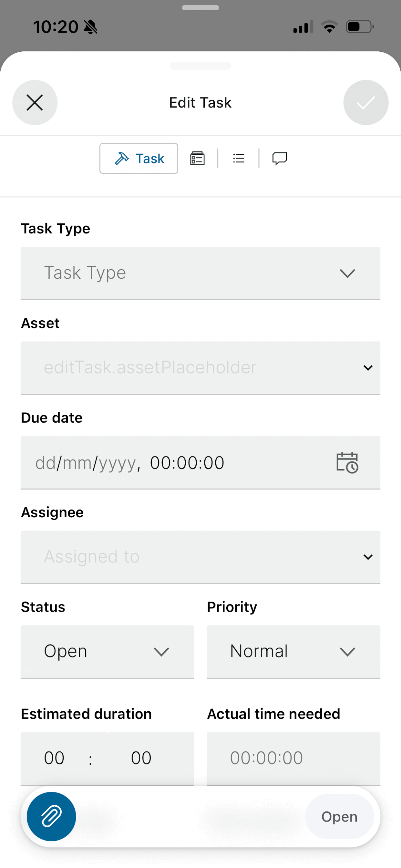Screen dimensions: 401x868
Task: Change the Priority dropdown from Normal
Action: coord(293,652)
